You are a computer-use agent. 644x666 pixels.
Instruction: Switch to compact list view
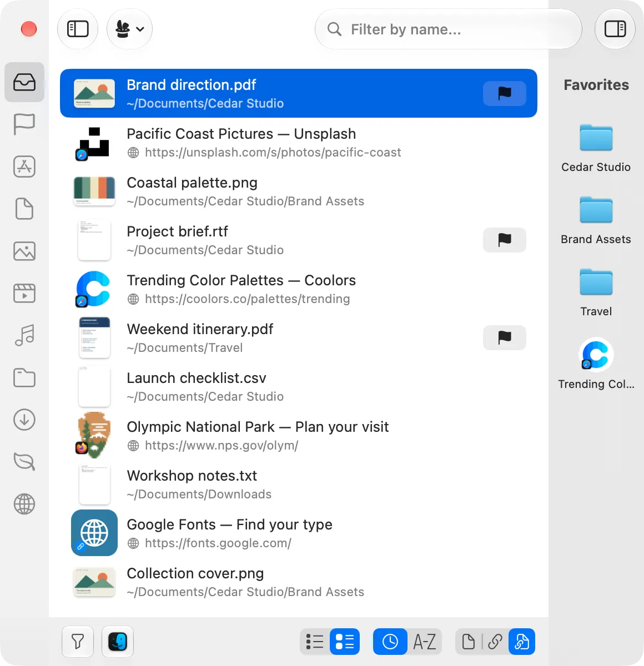pyautogui.click(x=315, y=642)
